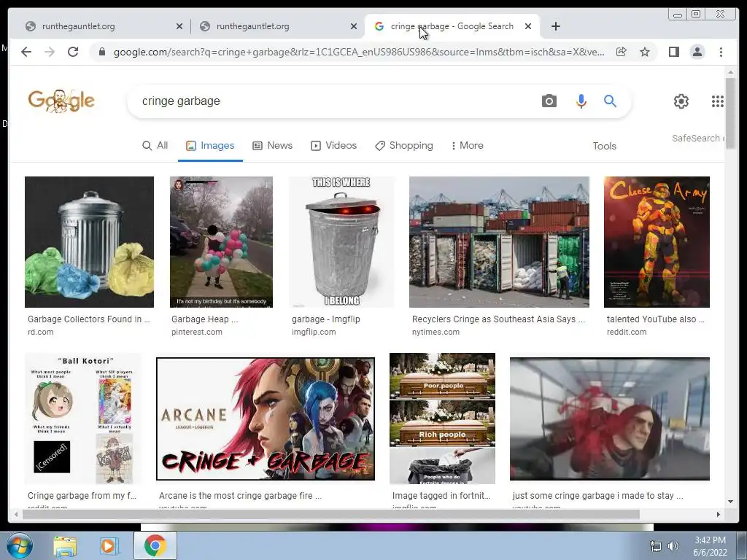This screenshot has height=560, width=747.
Task: Click 'garbage - Imgflip' result title
Action: pyautogui.click(x=326, y=319)
